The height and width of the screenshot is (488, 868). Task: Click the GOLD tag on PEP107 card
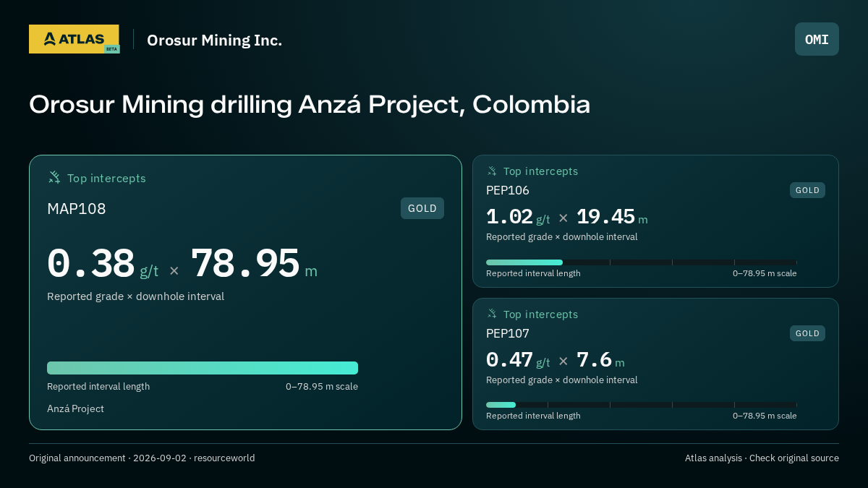point(807,333)
